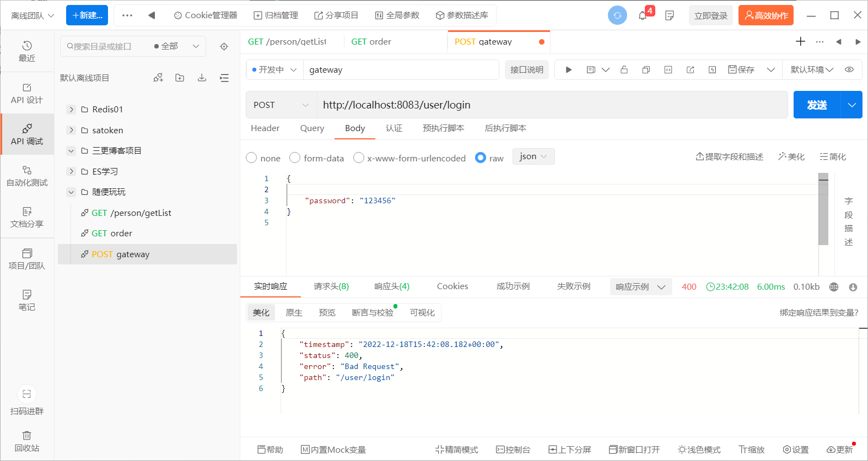Click the run play icon in toolbar

coord(569,69)
